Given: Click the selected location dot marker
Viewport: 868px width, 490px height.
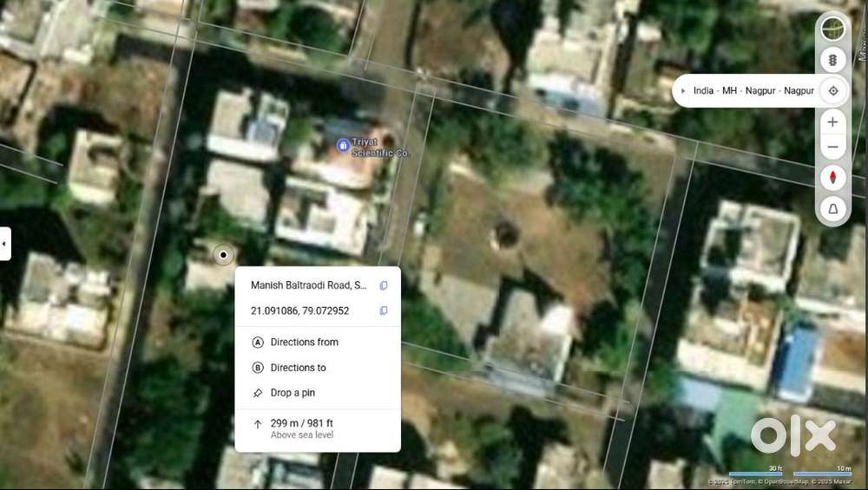Looking at the screenshot, I should coord(223,255).
